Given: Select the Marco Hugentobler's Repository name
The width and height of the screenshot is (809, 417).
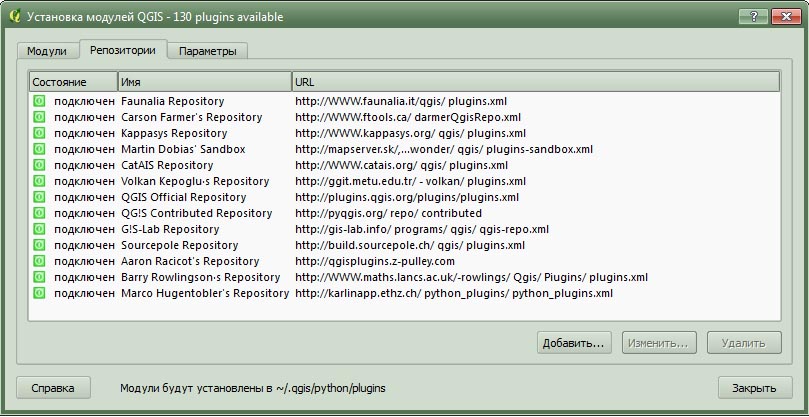Looking at the screenshot, I should point(205,293).
